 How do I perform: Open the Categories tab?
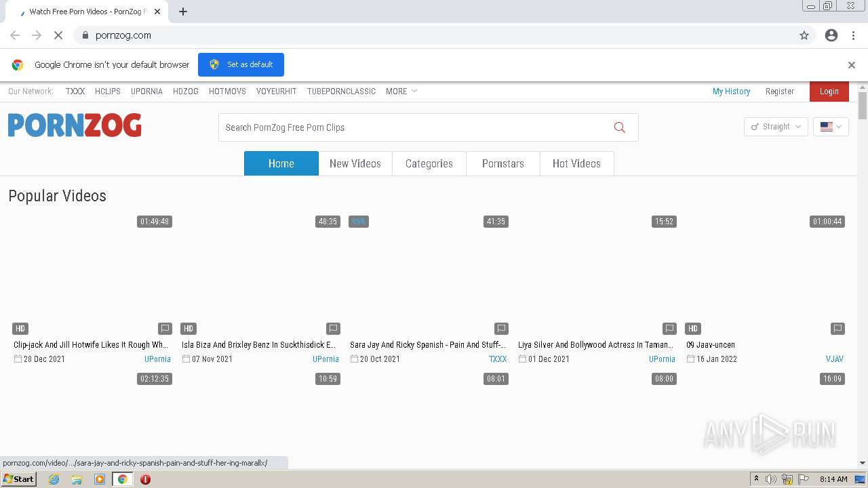click(429, 163)
